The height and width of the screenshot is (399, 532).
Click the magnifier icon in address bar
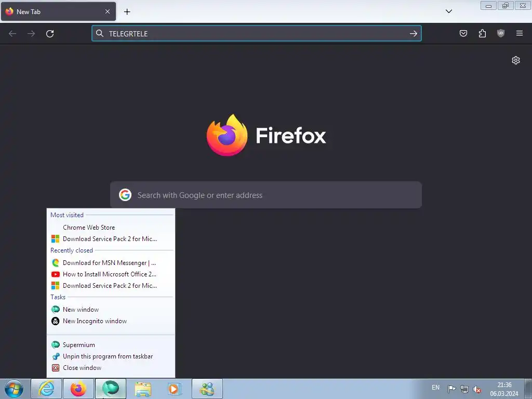coord(100,33)
